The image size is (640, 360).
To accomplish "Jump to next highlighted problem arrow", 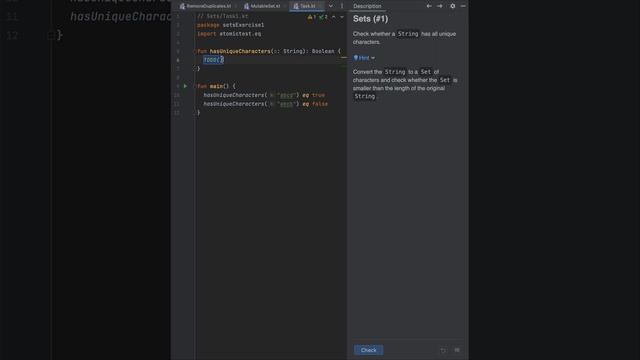I will click(342, 17).
